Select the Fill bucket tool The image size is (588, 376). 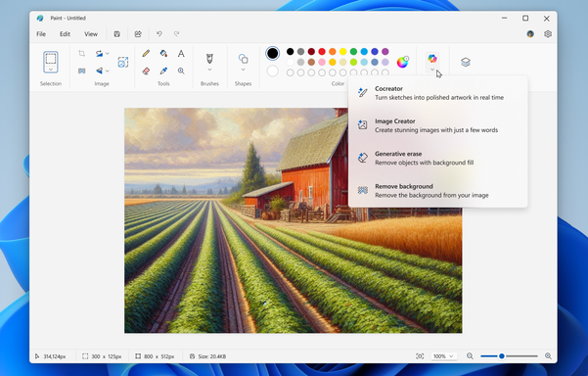(163, 53)
